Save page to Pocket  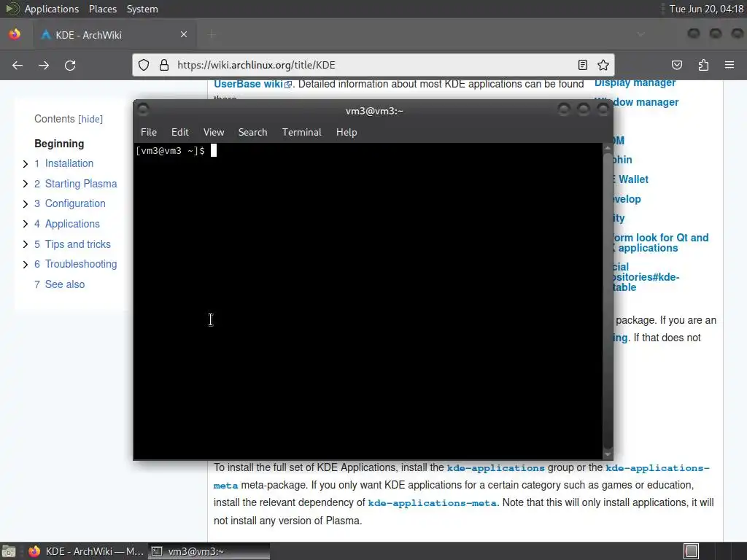[677, 65]
